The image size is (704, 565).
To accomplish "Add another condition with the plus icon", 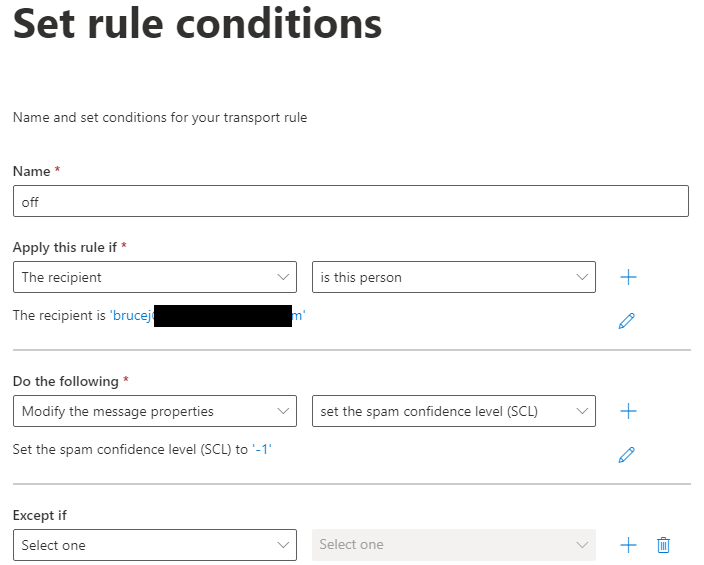I will pyautogui.click(x=628, y=277).
